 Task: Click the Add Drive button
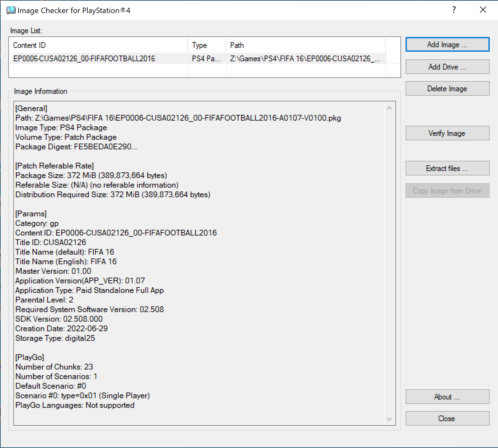[x=447, y=67]
